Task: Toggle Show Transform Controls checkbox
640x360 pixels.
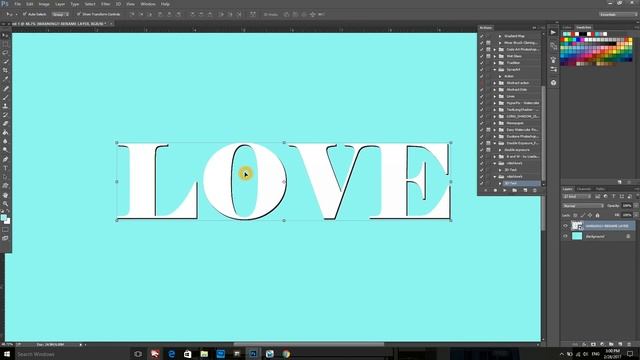Action: click(79, 14)
